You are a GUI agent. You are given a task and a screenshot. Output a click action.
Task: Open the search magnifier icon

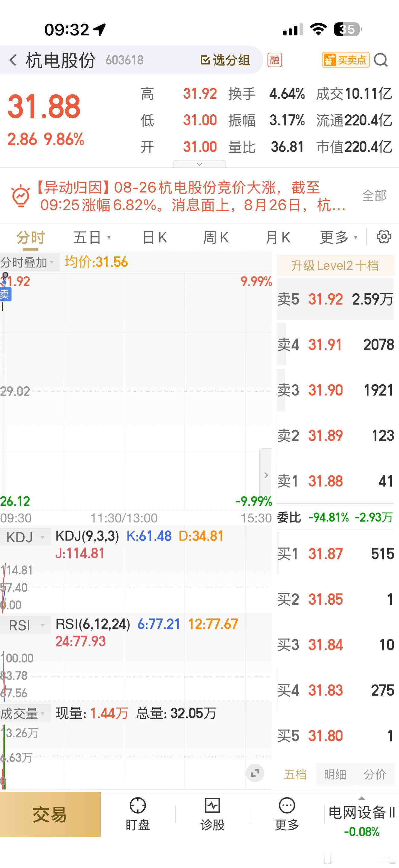click(381, 60)
